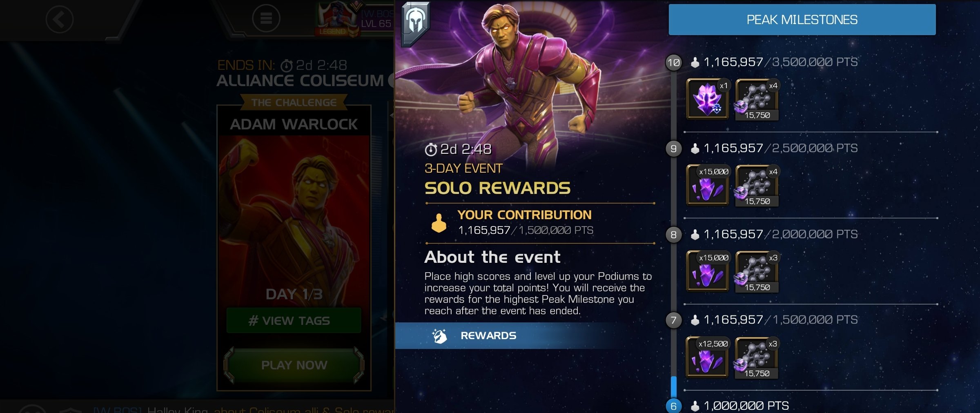Tap milestone 9 x15,000 shards reward
This screenshot has height=413, width=980.
point(708,185)
